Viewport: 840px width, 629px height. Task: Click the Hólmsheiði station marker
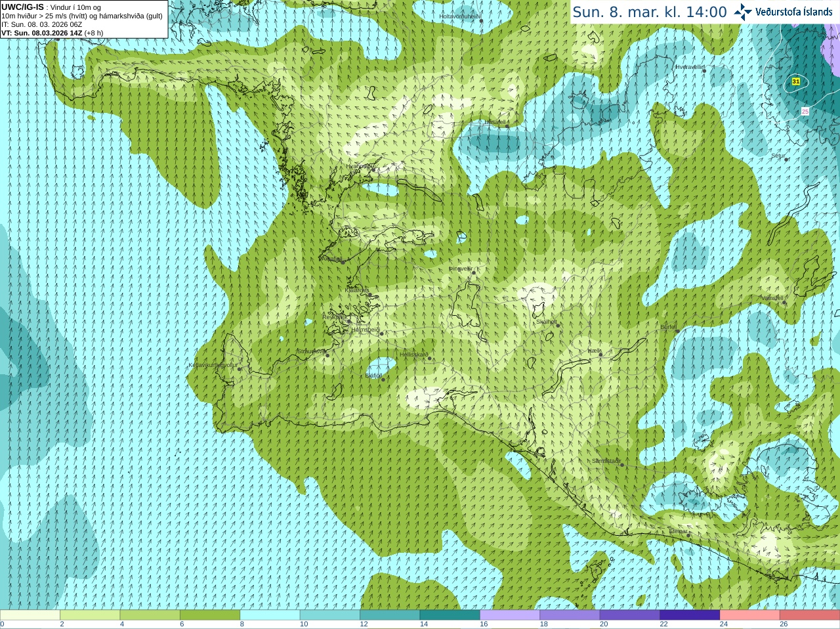[381, 334]
